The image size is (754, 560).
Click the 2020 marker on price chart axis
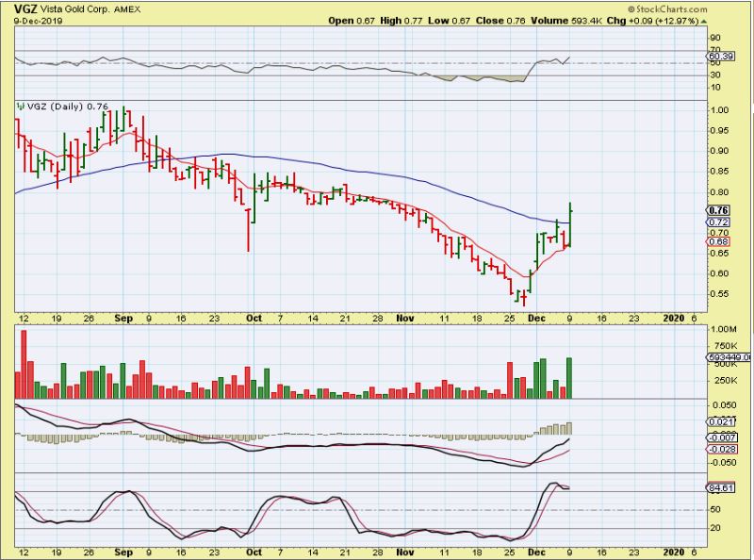671,320
